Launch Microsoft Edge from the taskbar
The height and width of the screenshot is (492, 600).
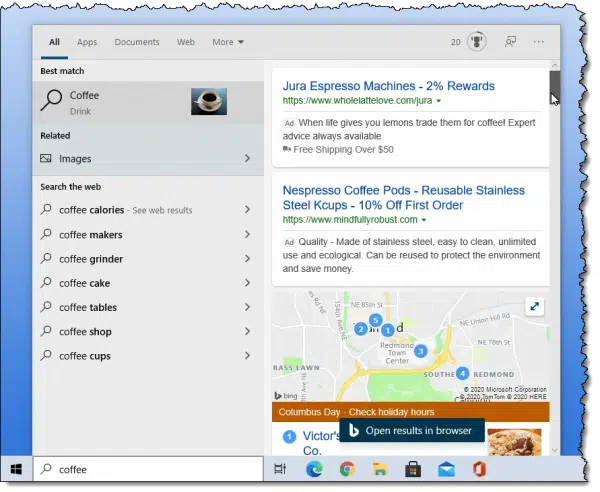tap(315, 468)
